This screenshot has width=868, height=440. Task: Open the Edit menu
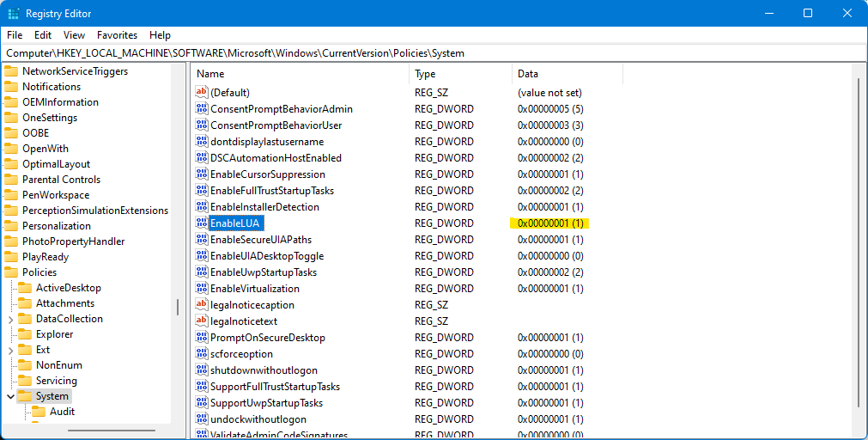pyautogui.click(x=43, y=35)
